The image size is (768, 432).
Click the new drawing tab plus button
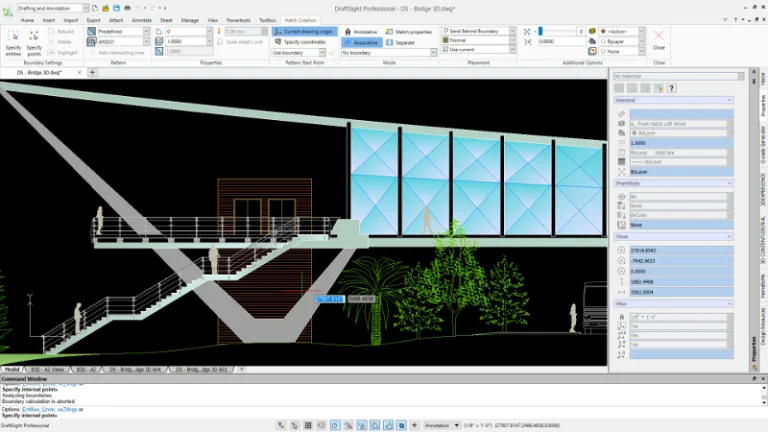click(93, 73)
